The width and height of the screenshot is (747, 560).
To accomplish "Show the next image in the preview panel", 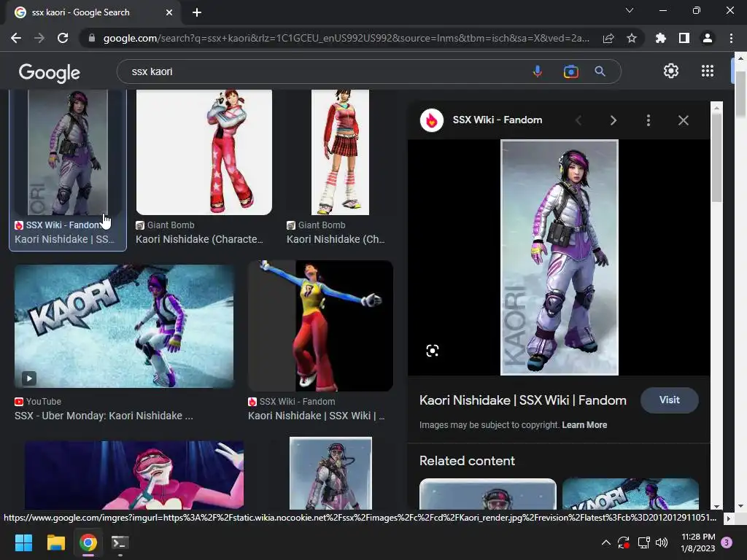I will coord(613,120).
